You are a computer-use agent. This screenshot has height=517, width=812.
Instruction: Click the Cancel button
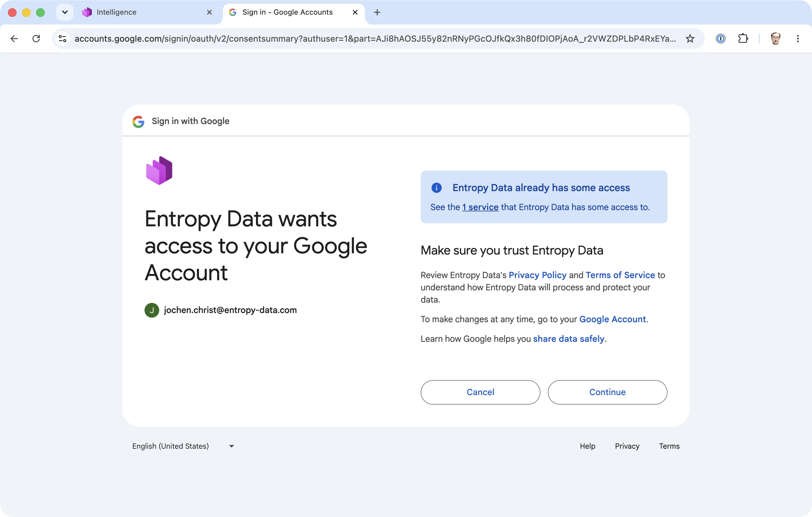pyautogui.click(x=480, y=392)
